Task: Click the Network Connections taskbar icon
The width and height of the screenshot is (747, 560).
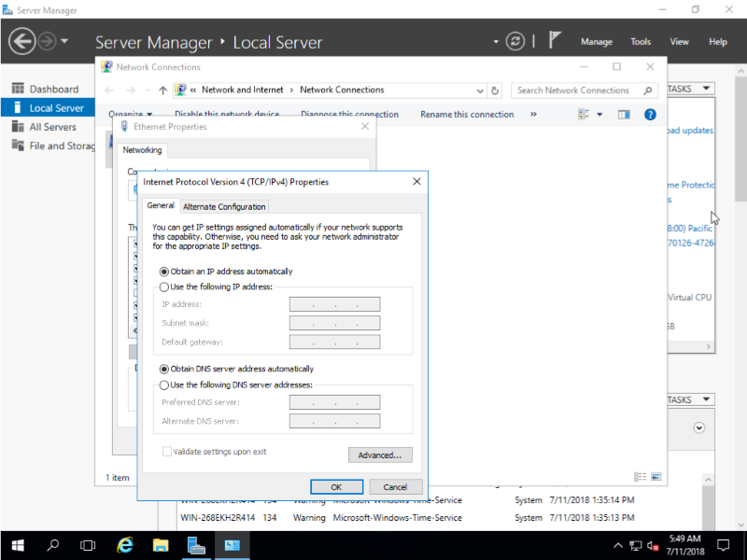Action: click(232, 545)
